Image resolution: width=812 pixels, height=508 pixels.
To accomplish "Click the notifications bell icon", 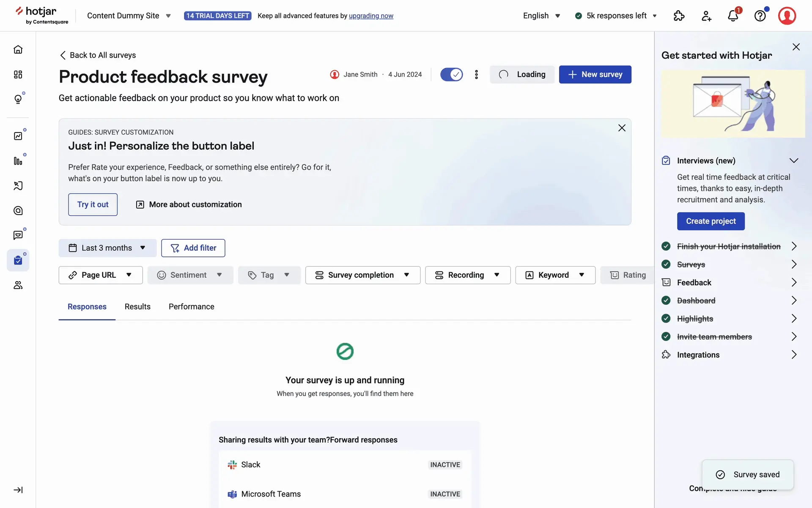I will click(733, 16).
